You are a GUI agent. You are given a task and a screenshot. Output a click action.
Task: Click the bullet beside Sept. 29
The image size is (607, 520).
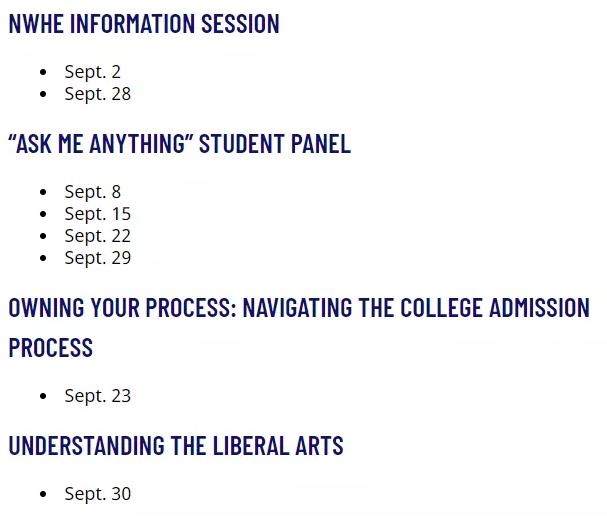coord(43,258)
